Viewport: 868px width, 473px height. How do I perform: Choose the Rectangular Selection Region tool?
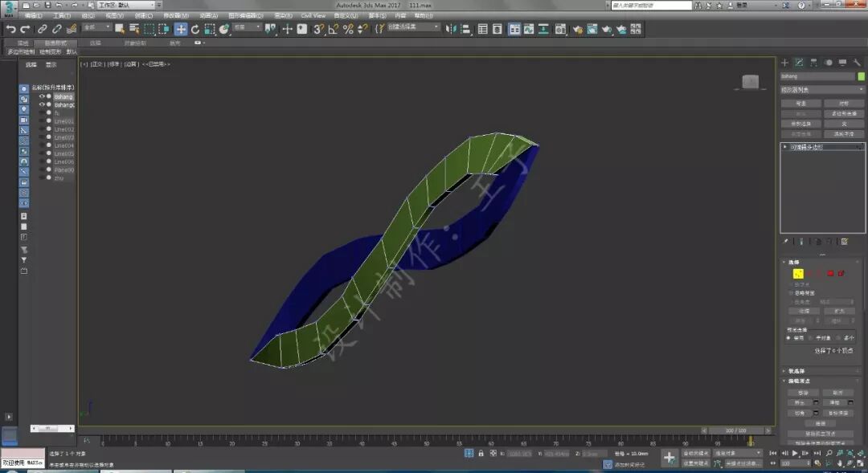pyautogui.click(x=149, y=29)
